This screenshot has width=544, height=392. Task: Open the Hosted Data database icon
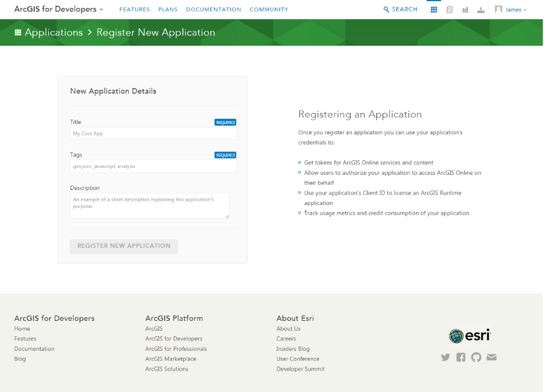[x=449, y=10]
